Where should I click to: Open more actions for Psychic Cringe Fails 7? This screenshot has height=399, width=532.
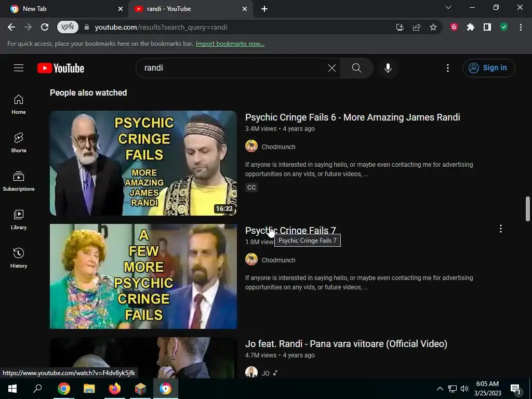pos(500,229)
